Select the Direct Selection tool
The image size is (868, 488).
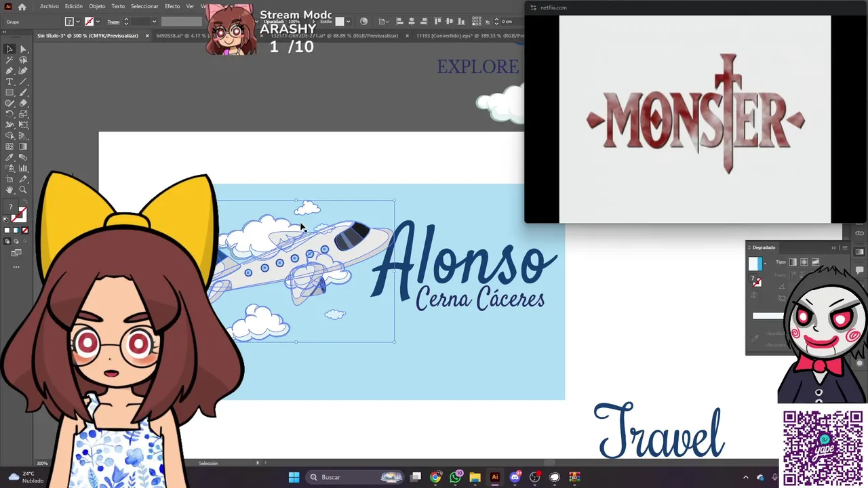click(x=23, y=49)
